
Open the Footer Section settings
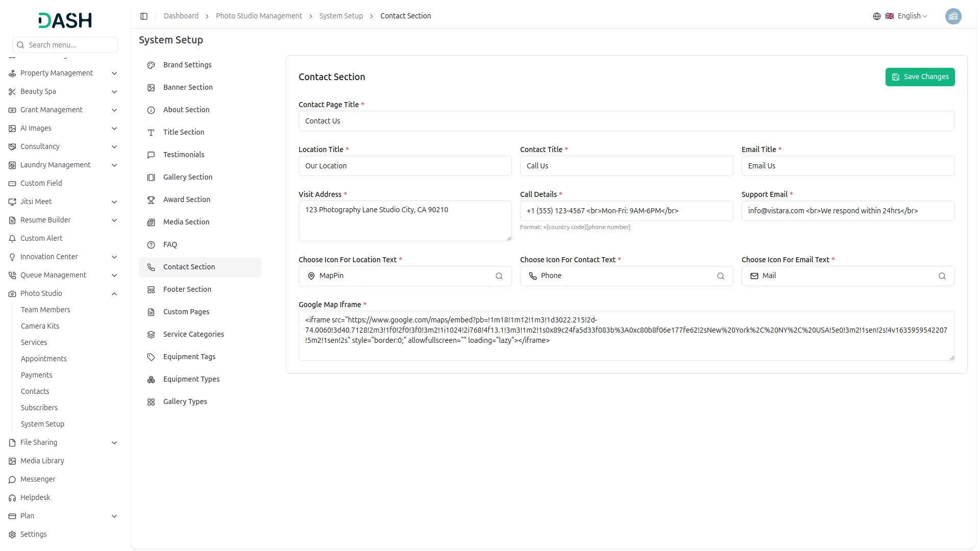(x=187, y=289)
